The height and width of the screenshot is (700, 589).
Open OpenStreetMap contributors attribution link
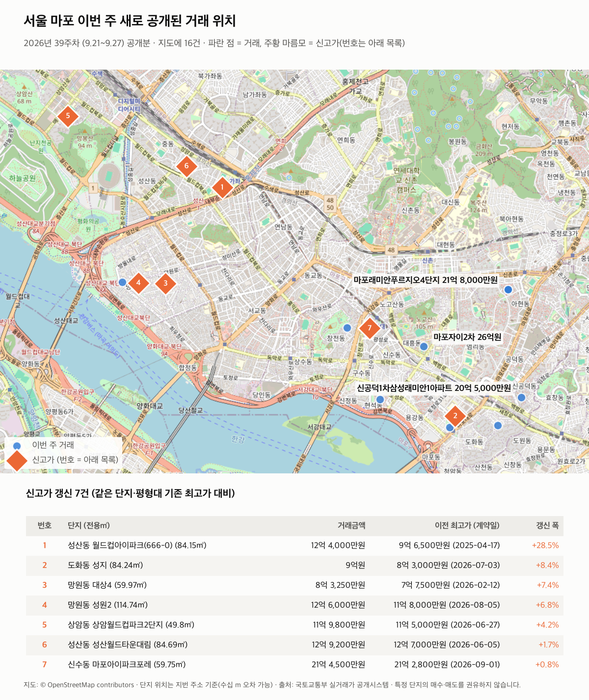(x=91, y=685)
